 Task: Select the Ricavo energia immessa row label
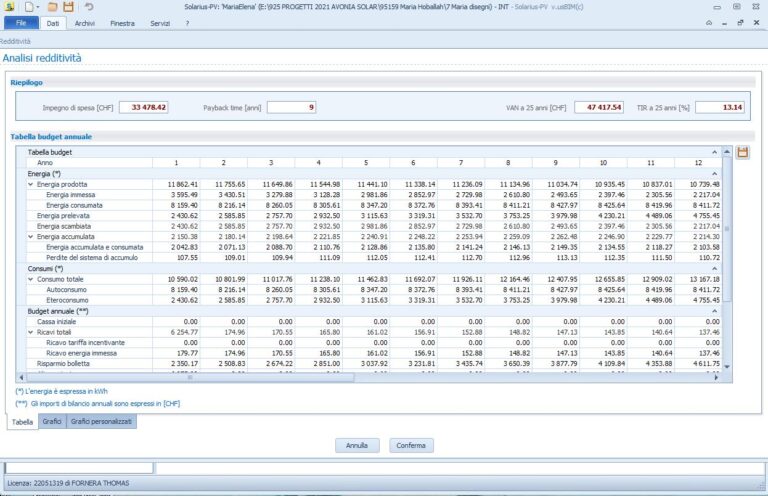pyautogui.click(x=81, y=354)
